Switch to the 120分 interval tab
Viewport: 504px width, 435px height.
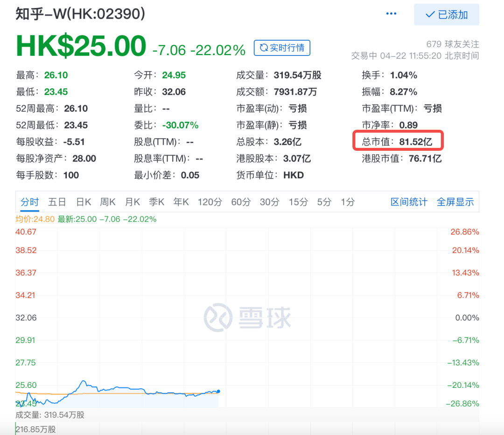(x=210, y=202)
